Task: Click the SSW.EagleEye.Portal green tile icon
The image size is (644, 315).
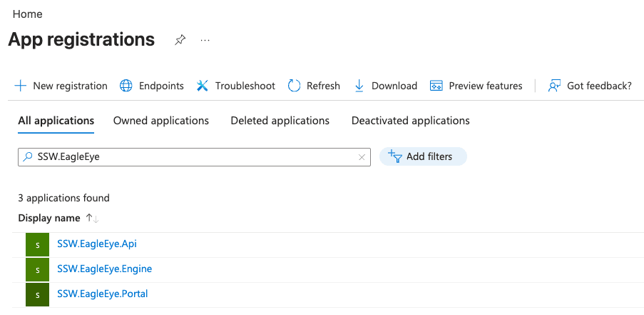Action: 37,294
